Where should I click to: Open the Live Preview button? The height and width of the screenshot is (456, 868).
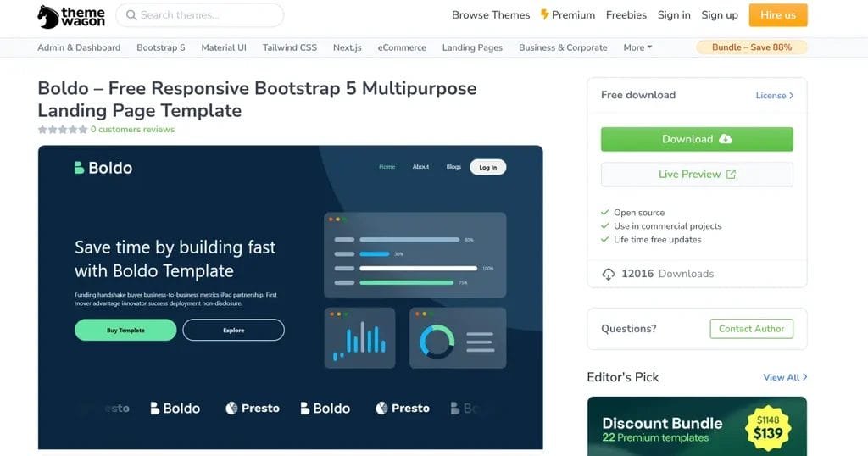tap(697, 175)
